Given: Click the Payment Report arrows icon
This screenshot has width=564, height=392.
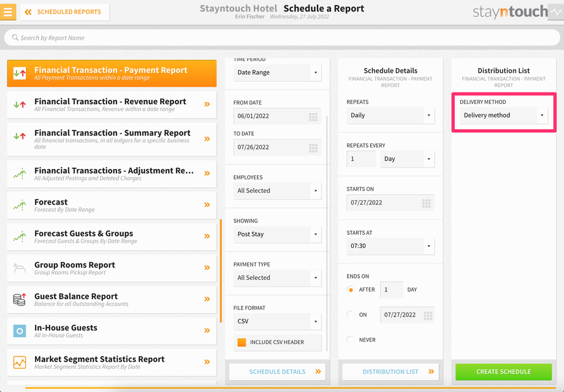Looking at the screenshot, I should tap(20, 73).
